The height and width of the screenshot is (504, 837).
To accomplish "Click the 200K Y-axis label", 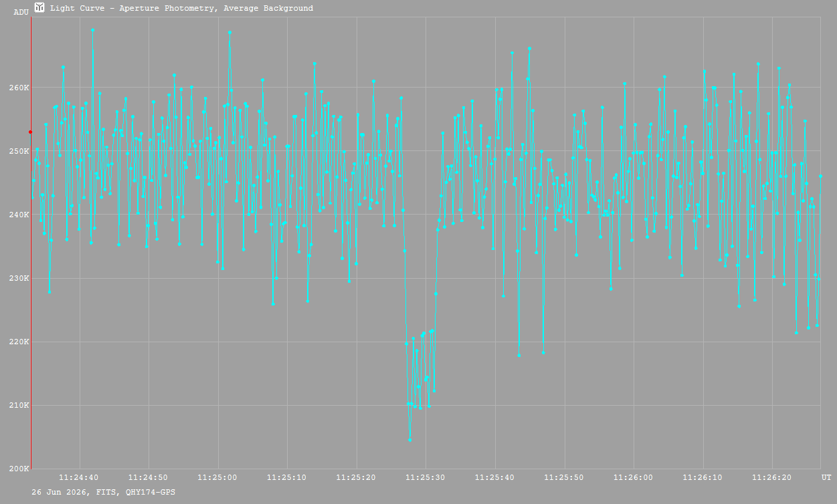I will 19,469.
